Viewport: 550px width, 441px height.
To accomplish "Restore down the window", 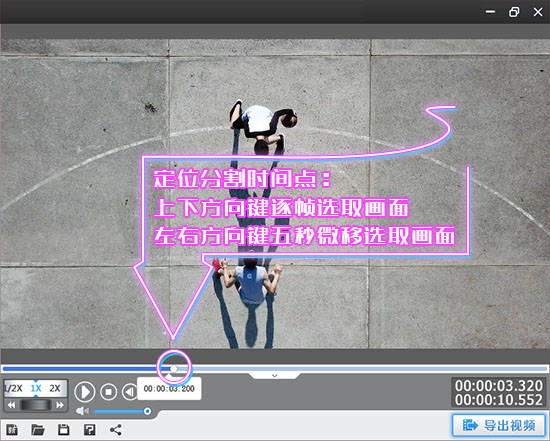I will (x=514, y=12).
